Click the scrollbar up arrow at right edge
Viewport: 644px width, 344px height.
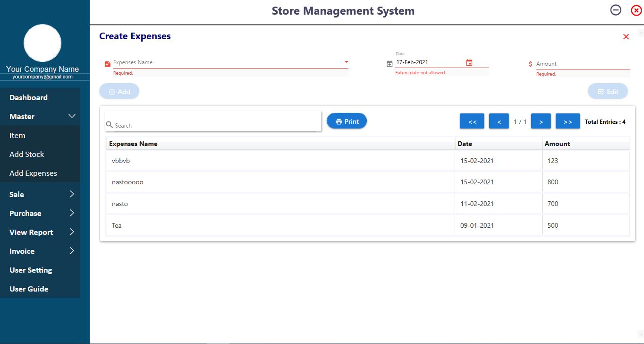[641, 33]
